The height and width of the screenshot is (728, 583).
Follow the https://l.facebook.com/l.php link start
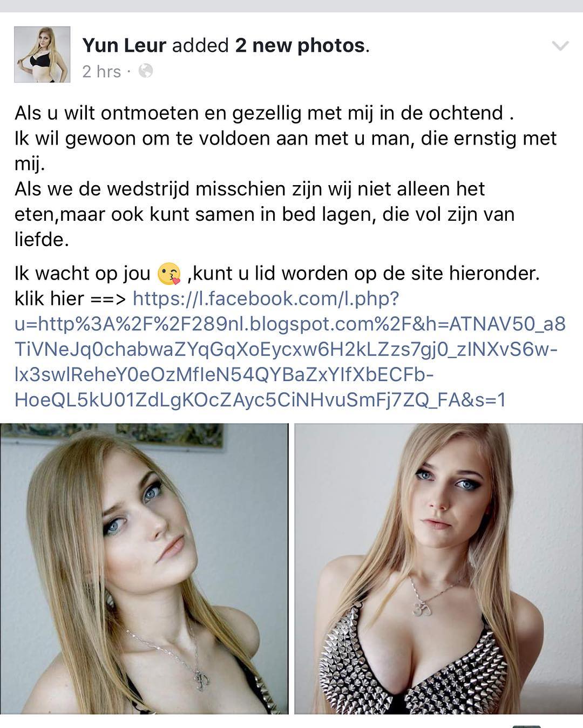tap(266, 298)
